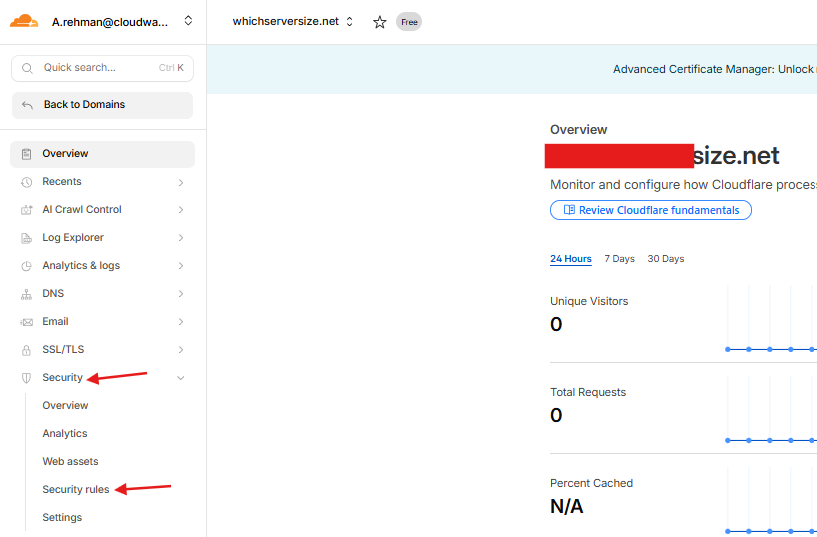
Task: Open the Log Explorer sidebar item
Action: [102, 238]
